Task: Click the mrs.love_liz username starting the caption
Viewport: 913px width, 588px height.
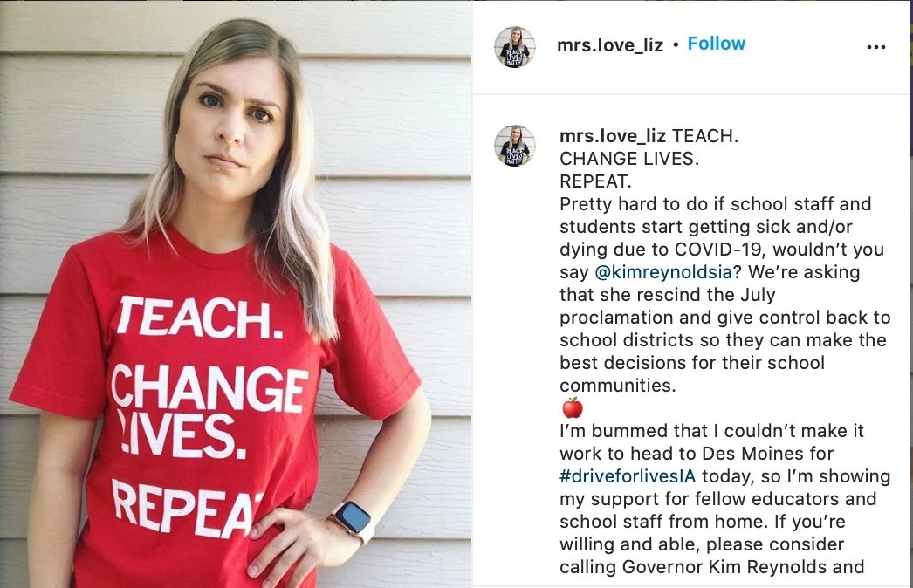Action: pos(613,137)
